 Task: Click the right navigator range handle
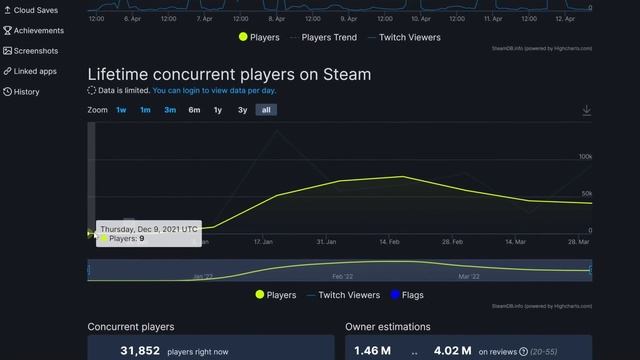pyautogui.click(x=591, y=270)
